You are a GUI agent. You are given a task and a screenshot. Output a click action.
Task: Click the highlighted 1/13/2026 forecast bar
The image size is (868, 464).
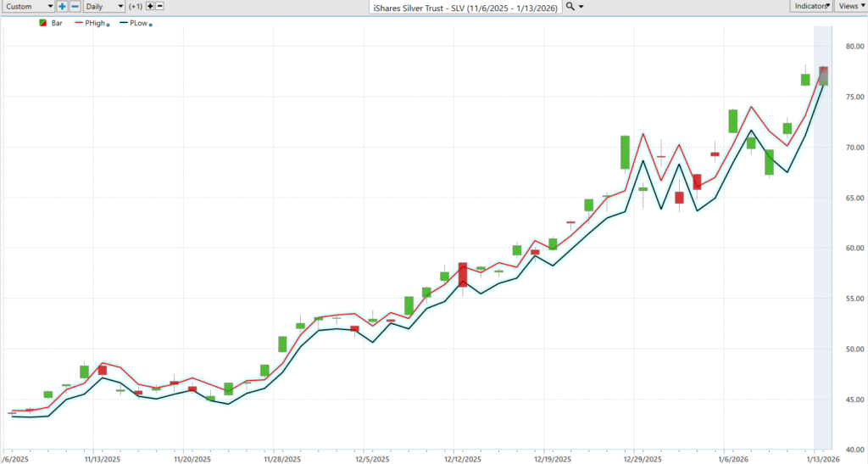(823, 75)
